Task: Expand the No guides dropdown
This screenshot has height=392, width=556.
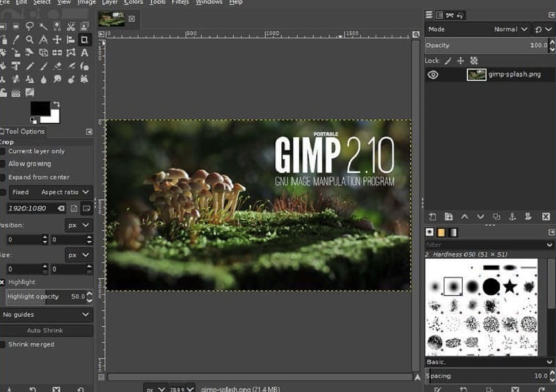Action: tap(45, 315)
